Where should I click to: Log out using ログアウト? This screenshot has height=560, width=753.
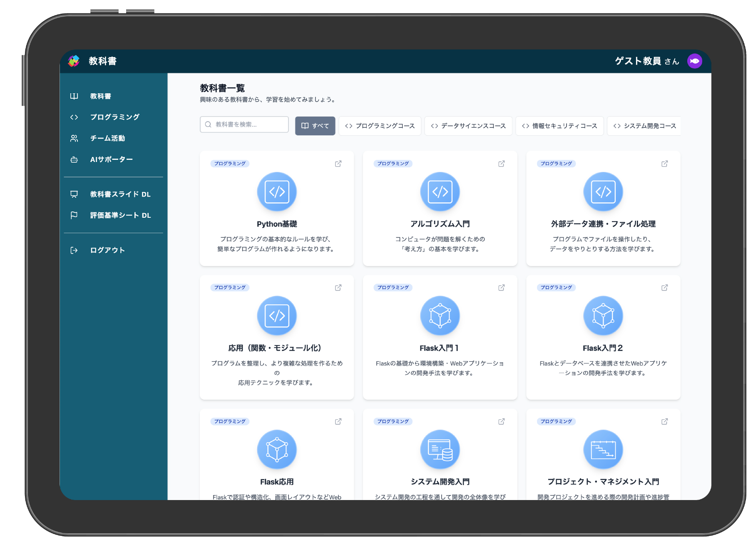pyautogui.click(x=107, y=250)
